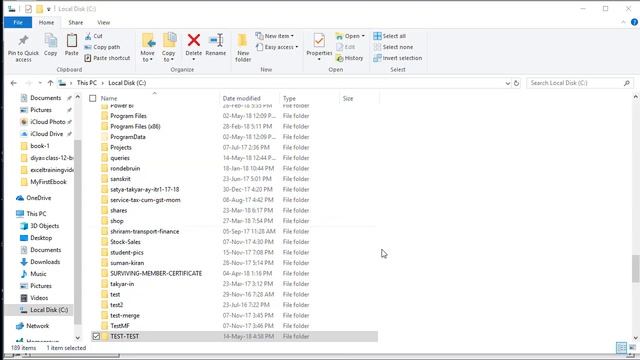The width and height of the screenshot is (640, 360).
Task: Refresh the current folder view
Action: click(516, 83)
